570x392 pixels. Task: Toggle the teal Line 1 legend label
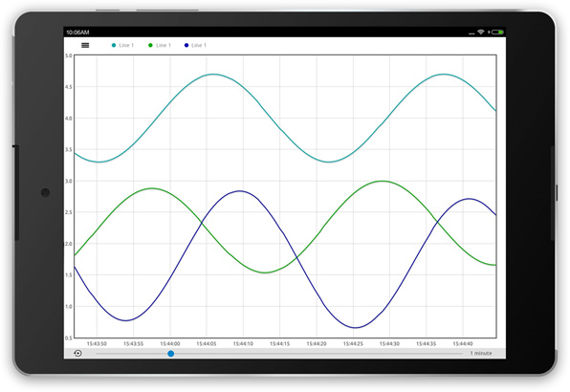pos(126,45)
